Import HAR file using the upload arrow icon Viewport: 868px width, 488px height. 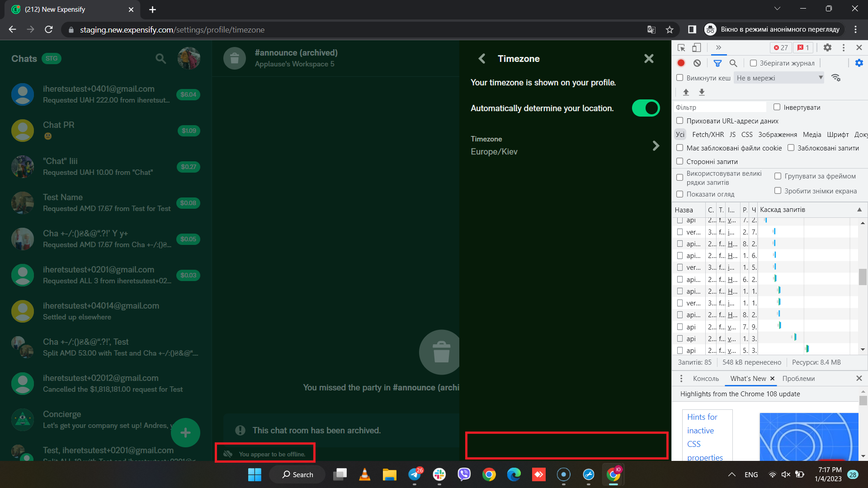point(686,92)
